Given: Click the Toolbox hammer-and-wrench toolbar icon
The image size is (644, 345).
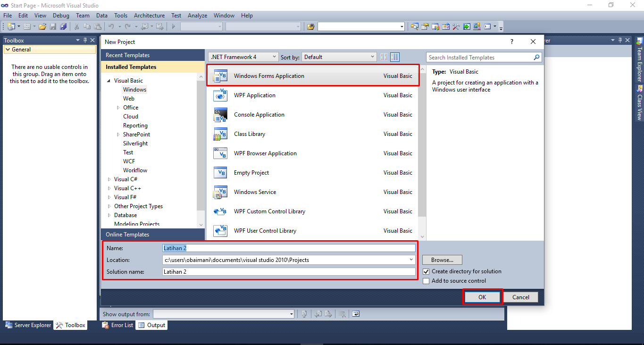Looking at the screenshot, I should click(x=456, y=26).
